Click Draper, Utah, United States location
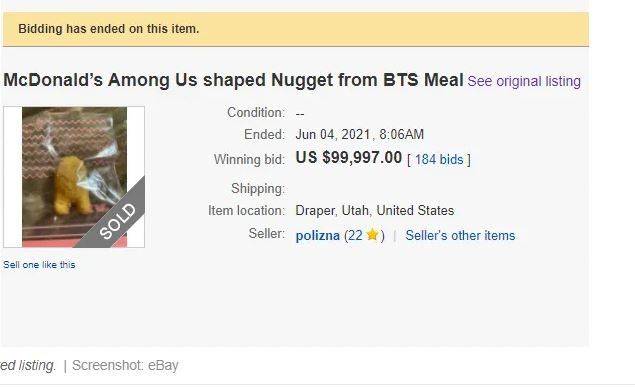 tap(375, 210)
